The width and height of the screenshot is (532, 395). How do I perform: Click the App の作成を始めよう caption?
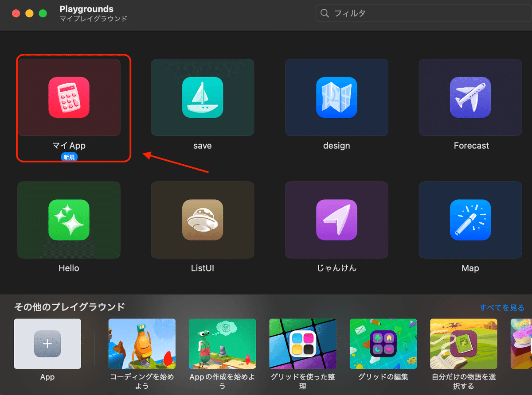(x=222, y=382)
